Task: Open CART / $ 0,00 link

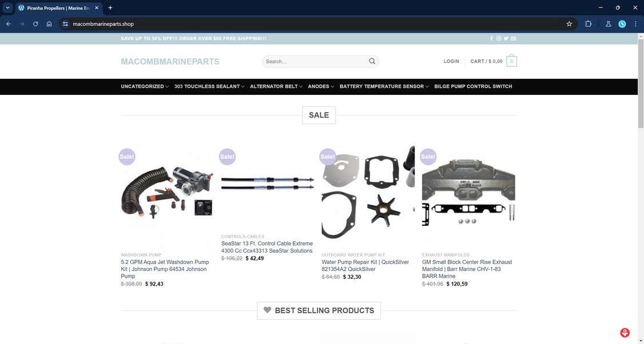Action: (486, 61)
